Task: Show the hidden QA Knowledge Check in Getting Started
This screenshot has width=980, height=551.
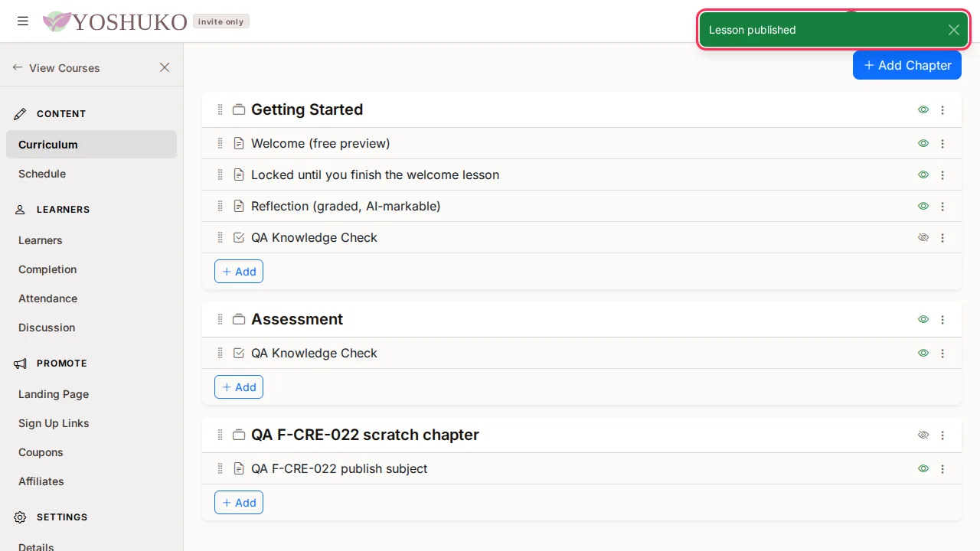Action: (923, 237)
